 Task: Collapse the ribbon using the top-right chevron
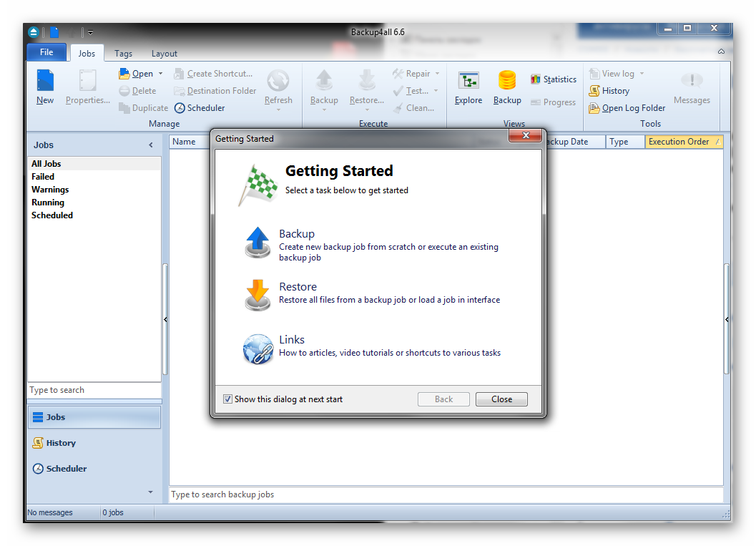(721, 52)
